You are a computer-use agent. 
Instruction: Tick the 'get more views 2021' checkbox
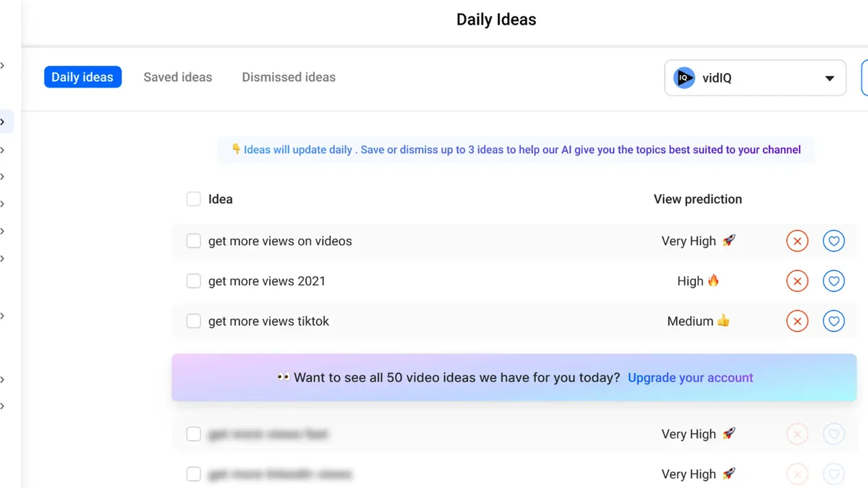pyautogui.click(x=194, y=281)
